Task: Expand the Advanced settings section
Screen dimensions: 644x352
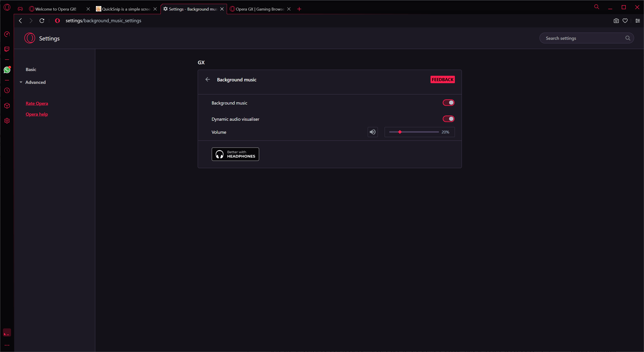Action: pos(35,82)
